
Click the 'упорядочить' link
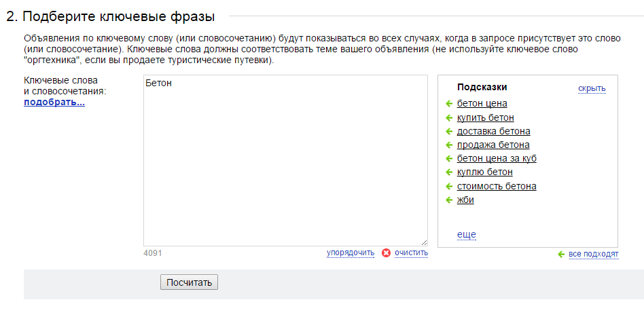pyautogui.click(x=351, y=253)
